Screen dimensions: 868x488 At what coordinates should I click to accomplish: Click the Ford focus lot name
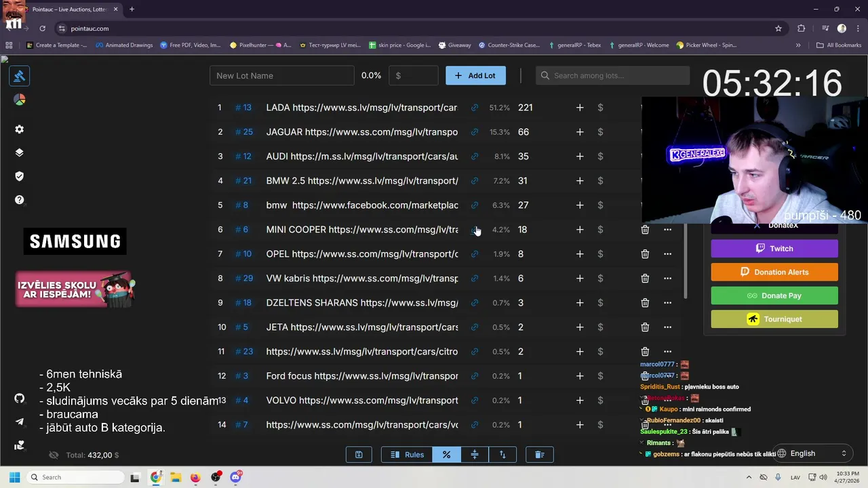[x=362, y=376]
